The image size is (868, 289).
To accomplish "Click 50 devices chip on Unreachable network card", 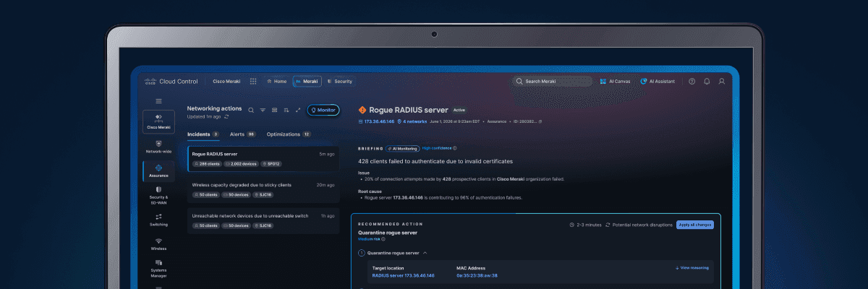I will pos(237,226).
